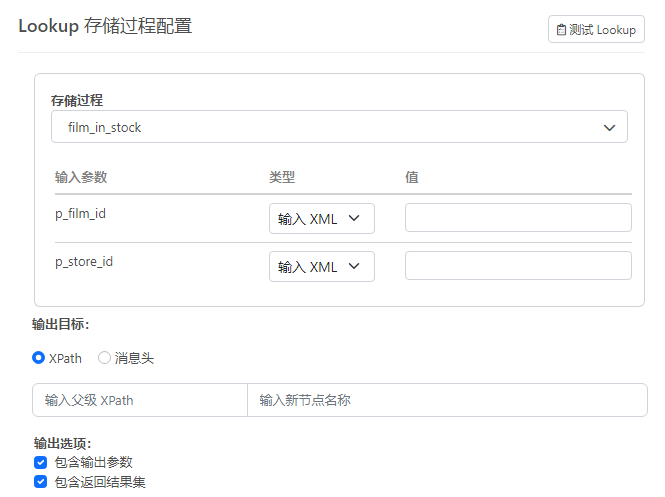Image resolution: width=665 pixels, height=497 pixels.
Task: Select the 消息头 radio option
Action: (x=104, y=358)
